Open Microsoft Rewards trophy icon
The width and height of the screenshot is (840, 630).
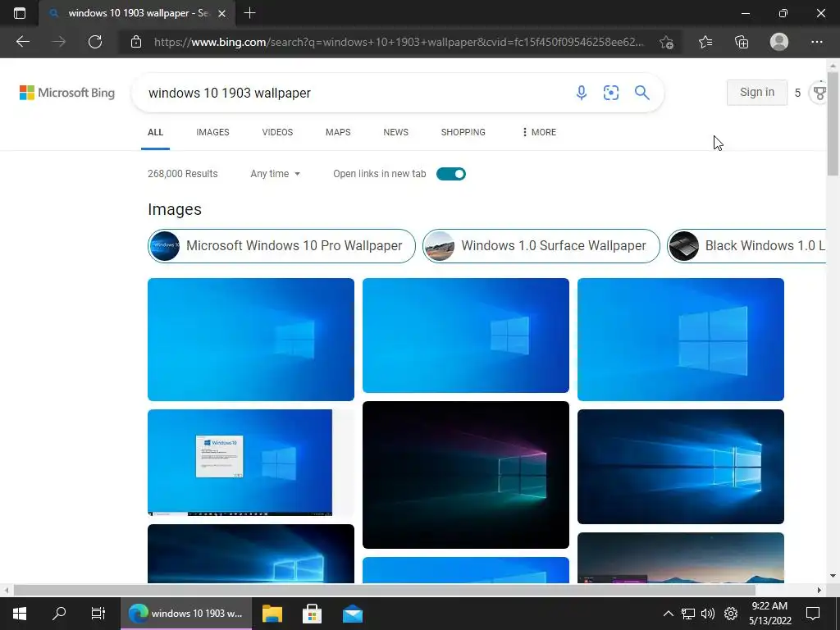819,93
